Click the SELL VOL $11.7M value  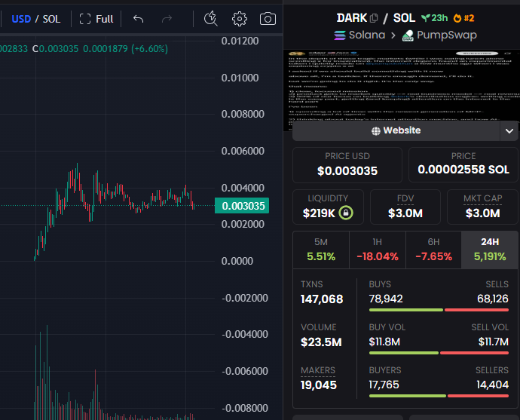coord(493,342)
